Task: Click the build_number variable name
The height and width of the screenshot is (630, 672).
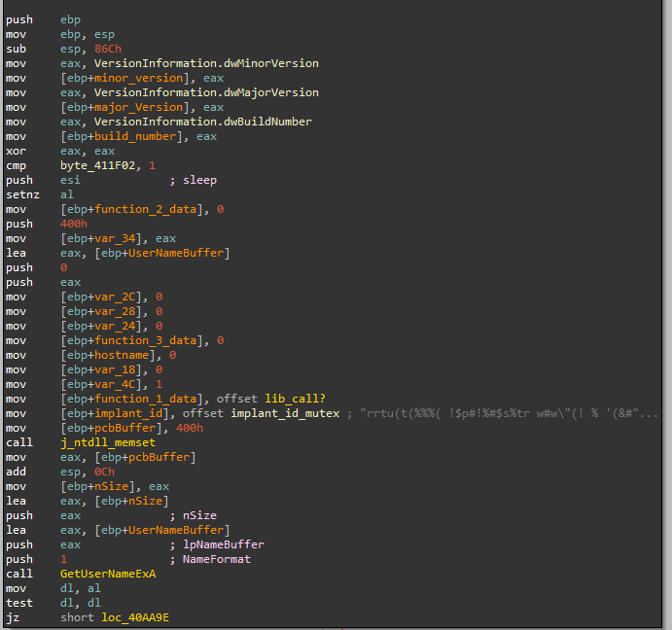Action: [x=135, y=137]
